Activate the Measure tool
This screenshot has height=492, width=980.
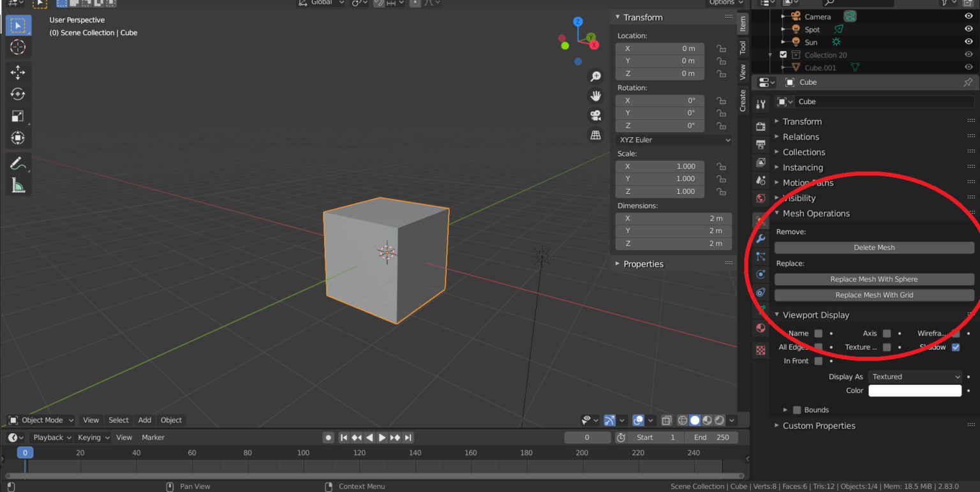tap(18, 184)
